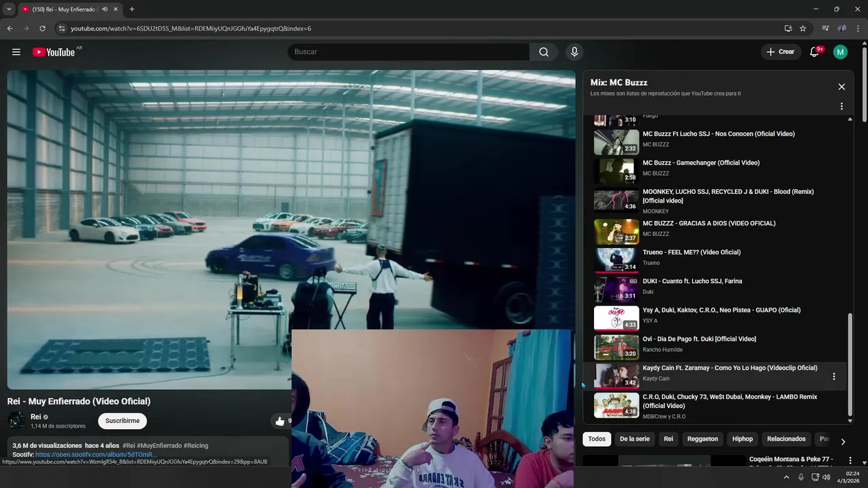Click the video title Rei - Muy Enfierrado
This screenshot has width=868, height=488.
click(x=79, y=401)
